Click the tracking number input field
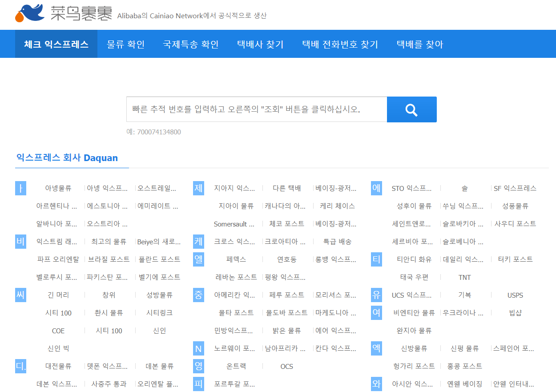The width and height of the screenshot is (556, 392). [x=257, y=109]
